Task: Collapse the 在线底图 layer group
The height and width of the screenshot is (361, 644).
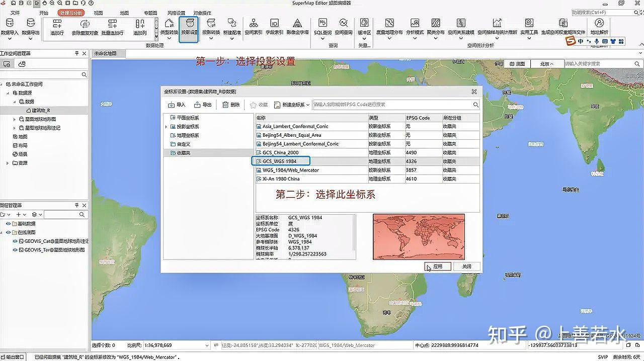Action: [x=2, y=232]
